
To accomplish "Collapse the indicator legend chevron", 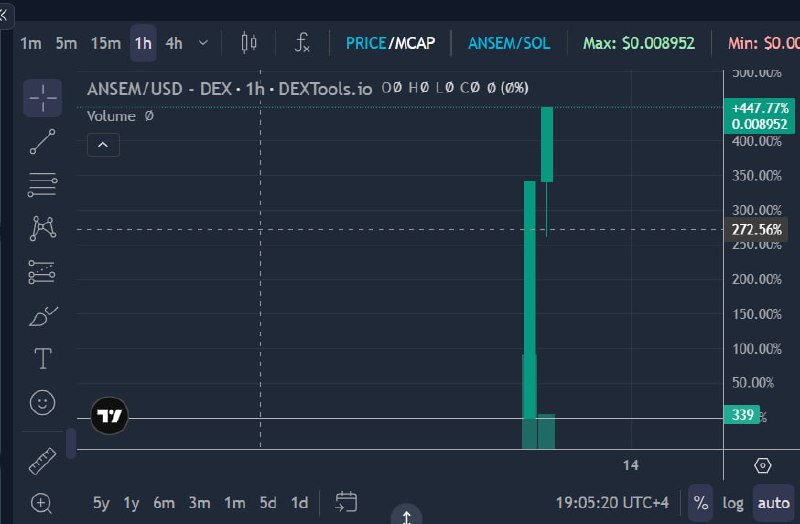I will [x=103, y=145].
